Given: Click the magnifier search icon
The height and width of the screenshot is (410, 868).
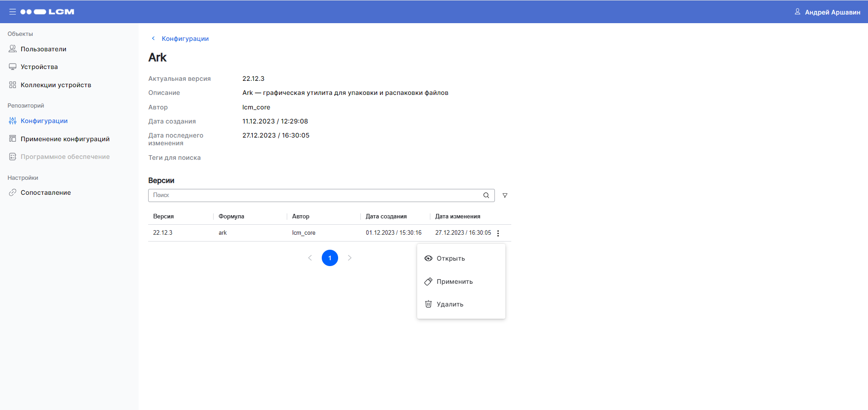Looking at the screenshot, I should tap(486, 195).
